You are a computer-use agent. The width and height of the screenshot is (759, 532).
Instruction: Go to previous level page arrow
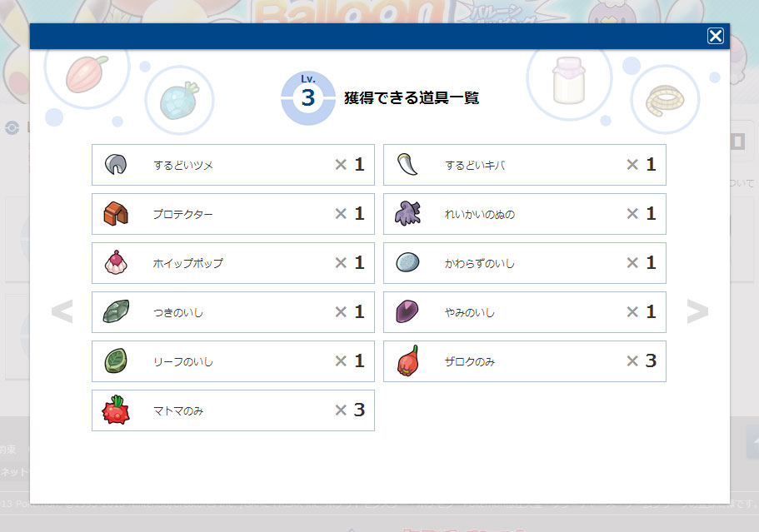[x=62, y=311]
